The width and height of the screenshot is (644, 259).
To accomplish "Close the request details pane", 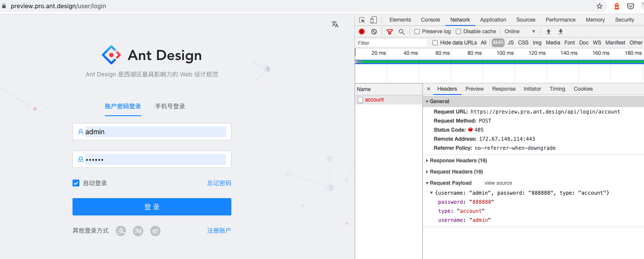I will click(x=429, y=89).
